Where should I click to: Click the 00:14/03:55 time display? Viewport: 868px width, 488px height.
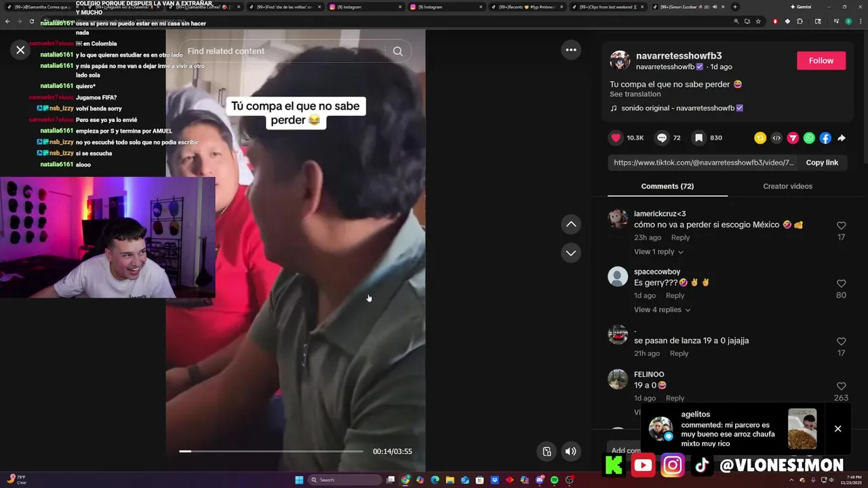[x=393, y=451]
